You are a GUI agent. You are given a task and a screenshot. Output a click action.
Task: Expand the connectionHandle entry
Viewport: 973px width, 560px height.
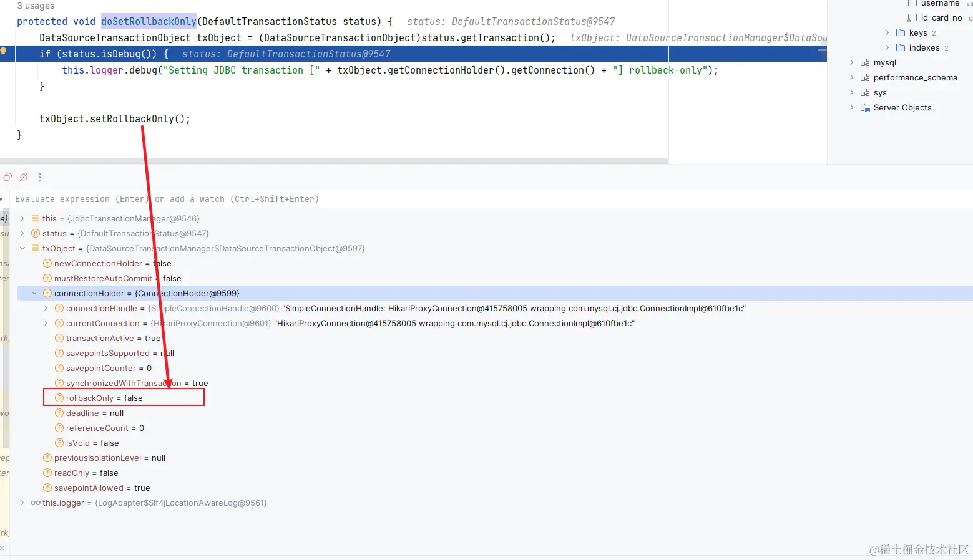pos(46,308)
